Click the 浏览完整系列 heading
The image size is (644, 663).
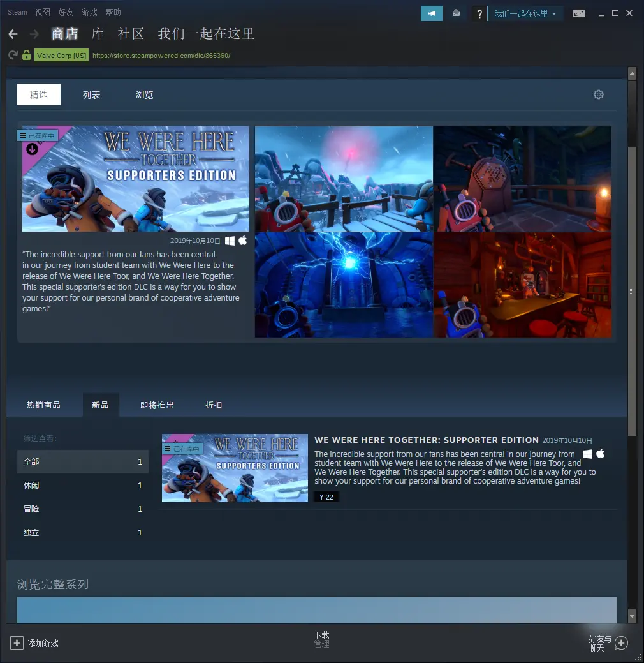[53, 585]
